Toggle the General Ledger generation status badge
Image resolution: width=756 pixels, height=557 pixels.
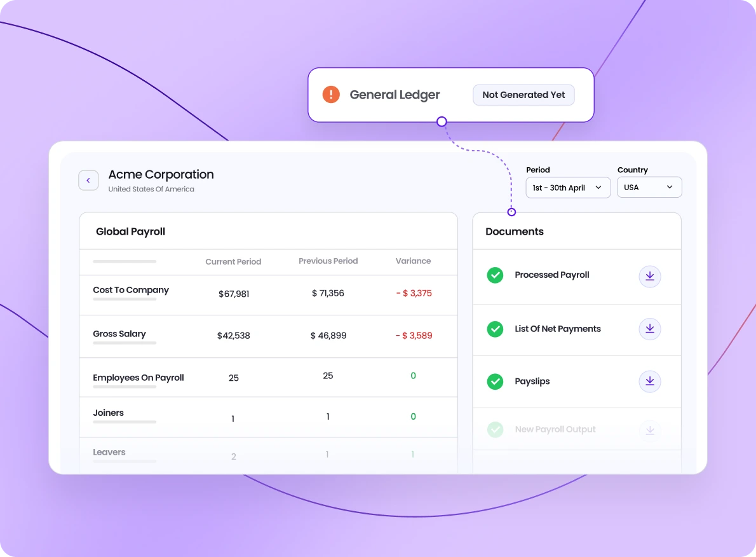(x=523, y=94)
